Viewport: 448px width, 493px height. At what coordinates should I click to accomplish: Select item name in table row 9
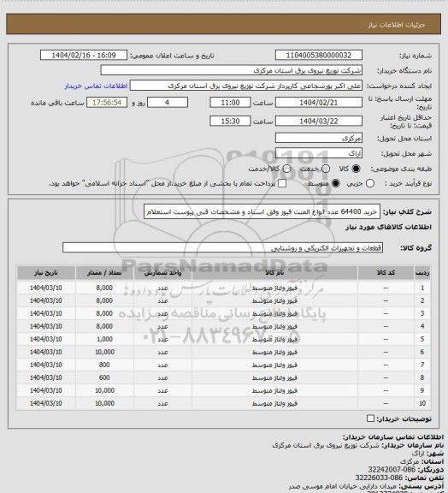tap(274, 390)
